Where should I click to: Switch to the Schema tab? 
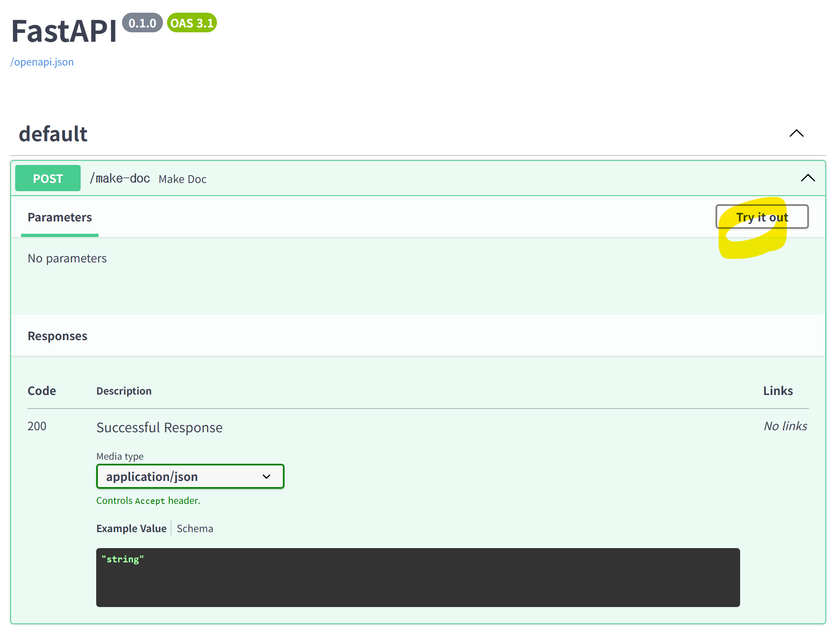point(195,528)
